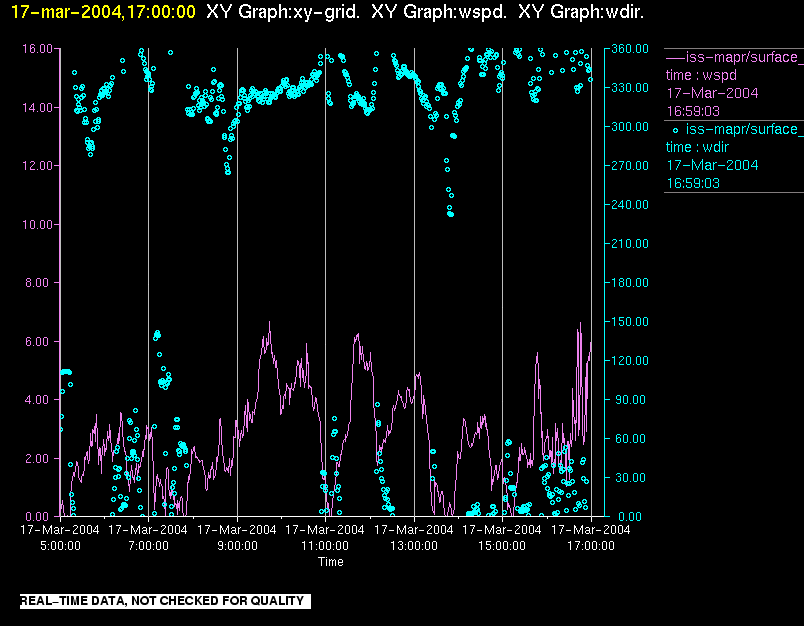
Task: Click the 16.00 wind speed axis label
Action: pyautogui.click(x=37, y=49)
